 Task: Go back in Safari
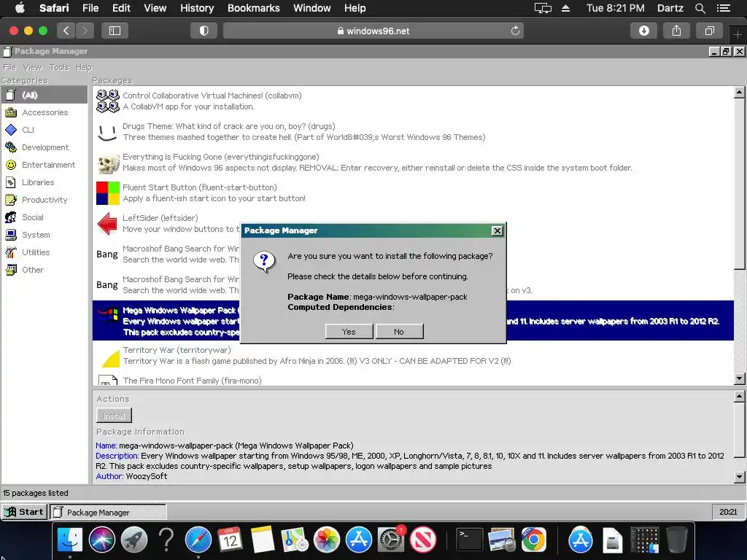pyautogui.click(x=66, y=31)
